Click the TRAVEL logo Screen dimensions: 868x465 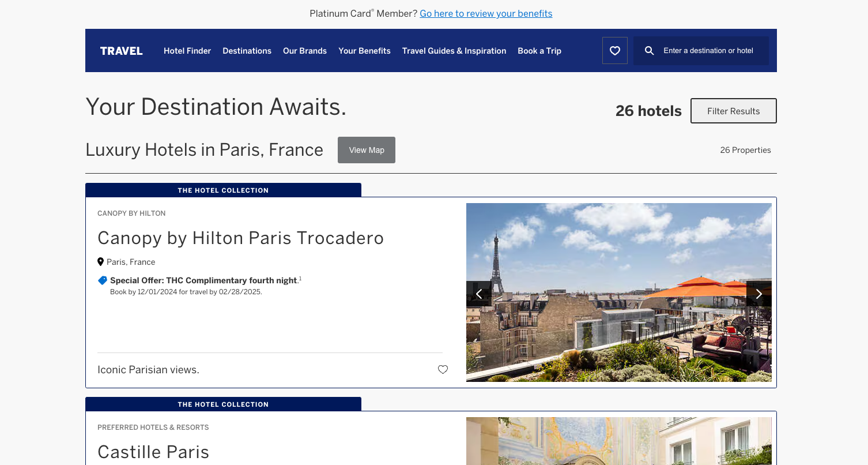[x=121, y=51]
